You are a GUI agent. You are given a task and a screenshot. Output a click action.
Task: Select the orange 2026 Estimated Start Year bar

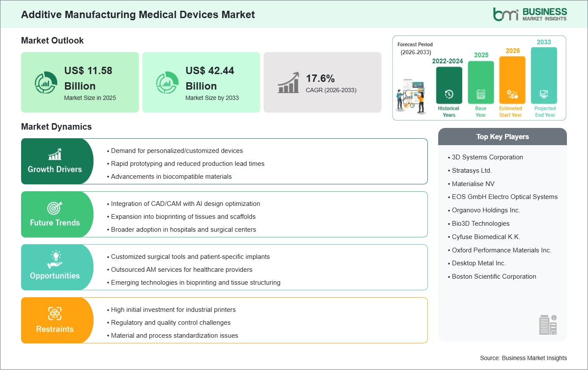pyautogui.click(x=512, y=80)
